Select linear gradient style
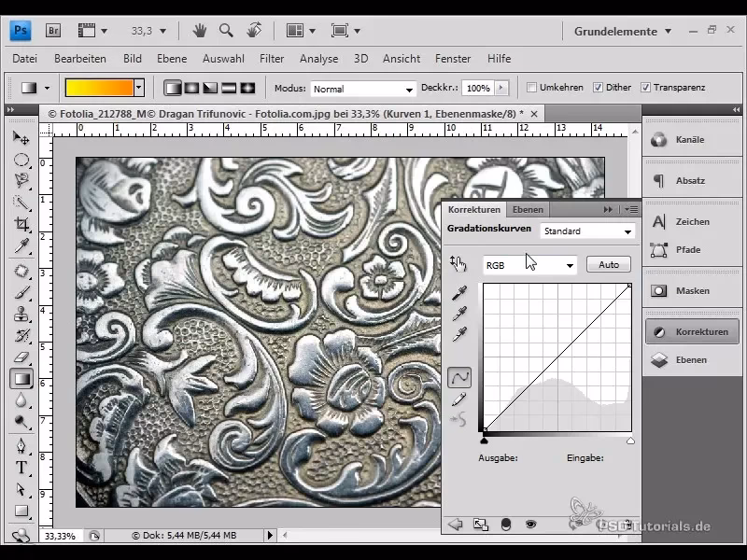The width and height of the screenshot is (747, 560). tap(173, 88)
